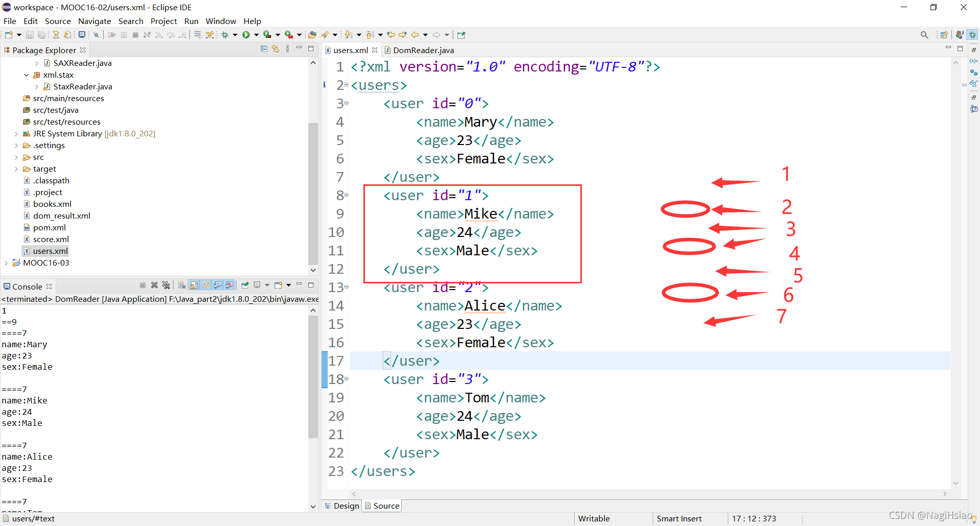The width and height of the screenshot is (980, 526).
Task: Remove All Terminated Launches in Console
Action: 166,285
